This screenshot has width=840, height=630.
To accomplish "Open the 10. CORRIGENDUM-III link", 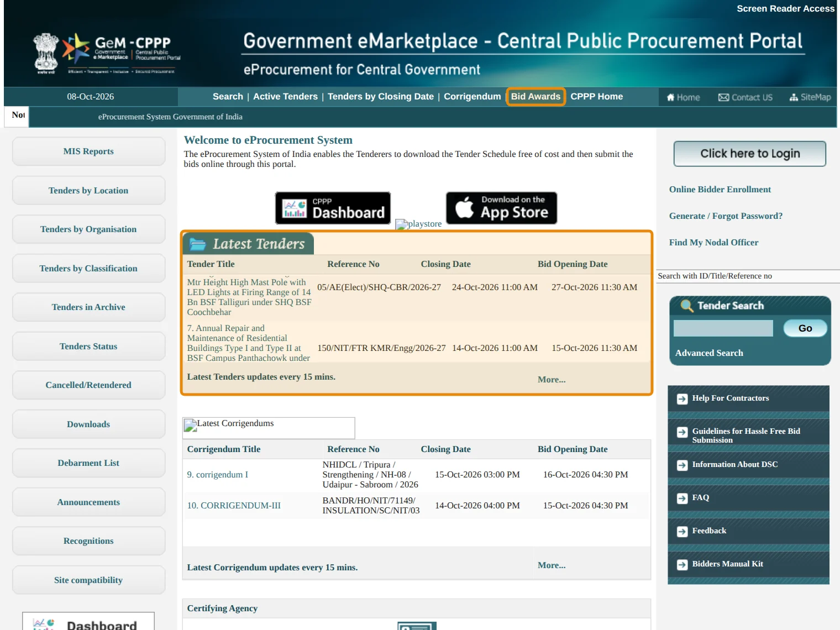I will [234, 506].
